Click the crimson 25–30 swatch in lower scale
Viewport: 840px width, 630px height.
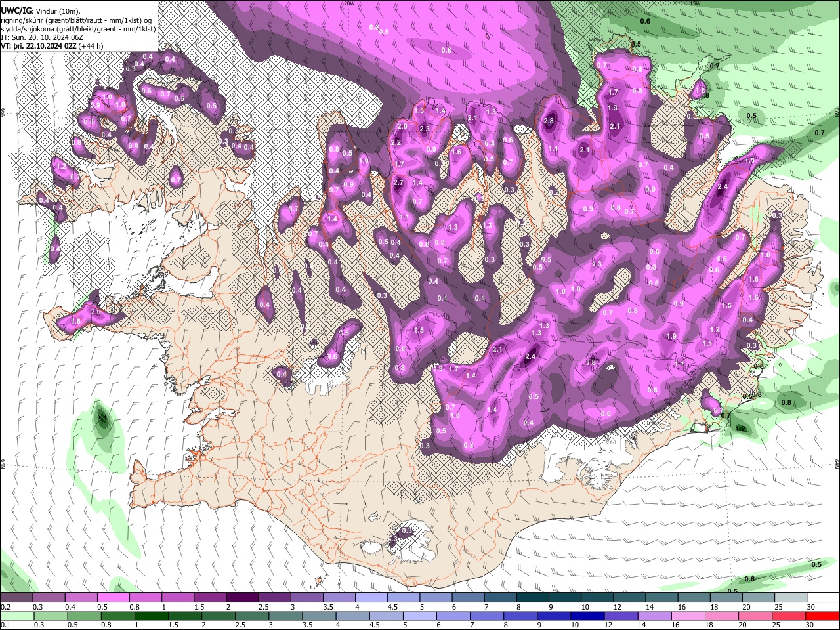point(789,615)
